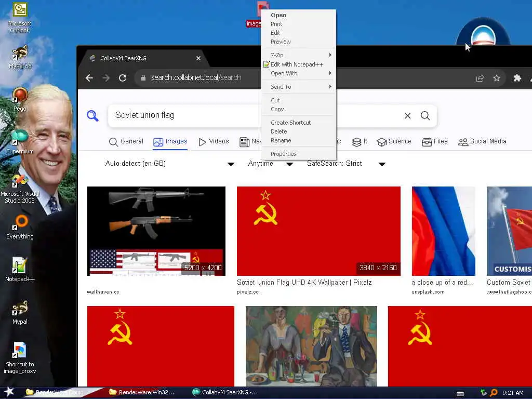Open RenderWare Win32 taskbar button

(142, 393)
